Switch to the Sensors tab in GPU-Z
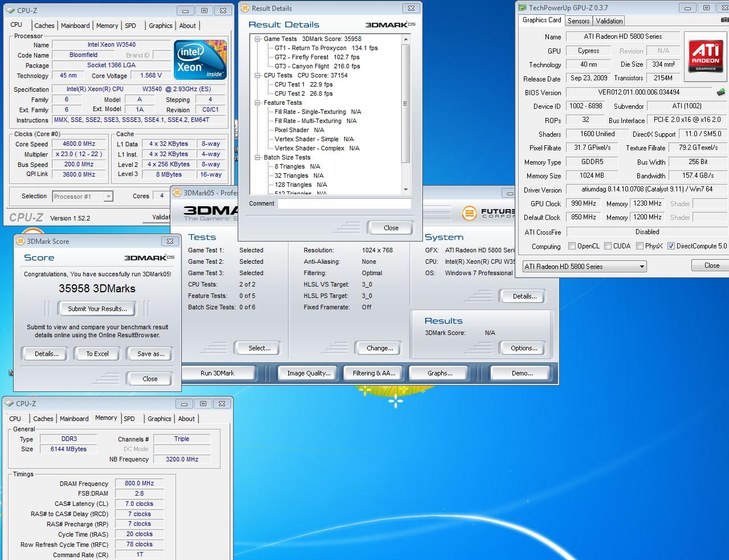 click(579, 21)
